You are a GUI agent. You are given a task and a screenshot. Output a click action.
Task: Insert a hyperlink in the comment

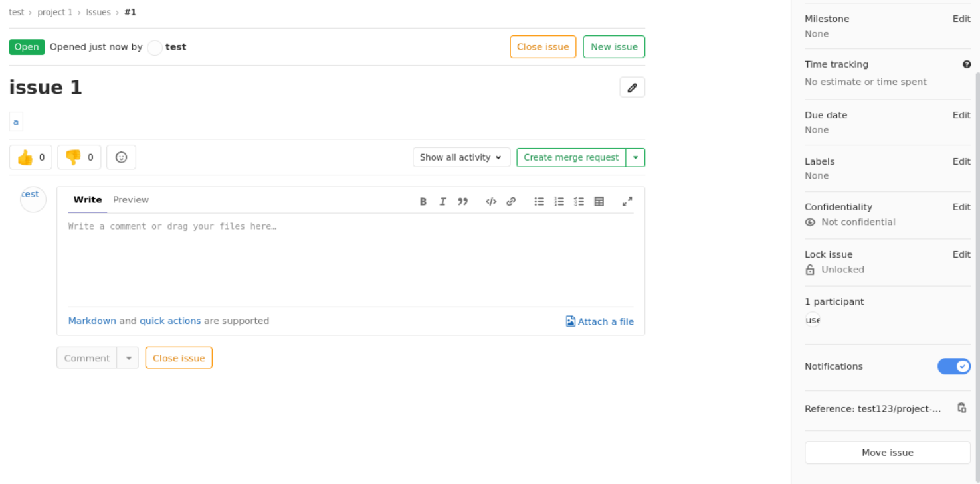[511, 201]
